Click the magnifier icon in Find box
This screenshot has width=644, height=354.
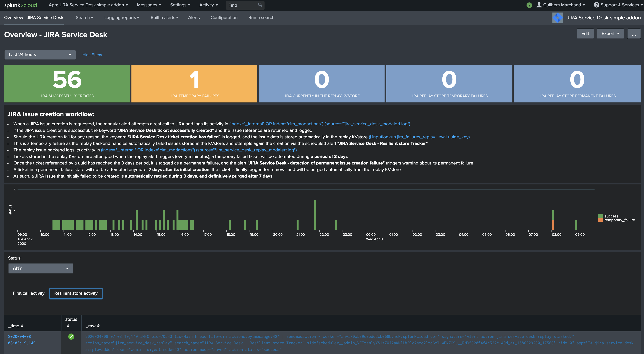260,5
